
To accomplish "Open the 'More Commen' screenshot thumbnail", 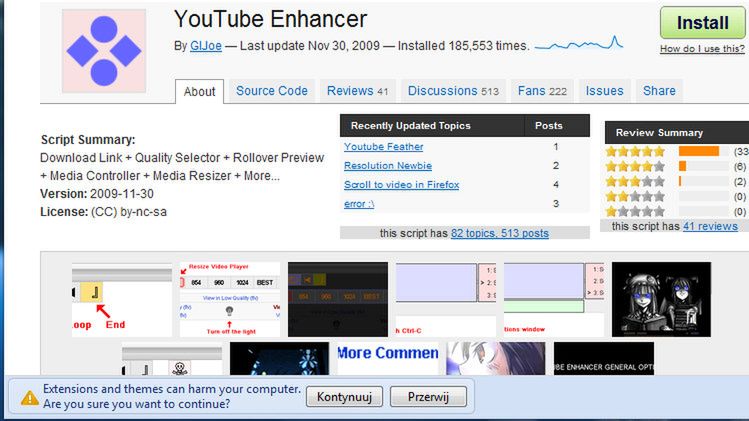I will point(388,358).
